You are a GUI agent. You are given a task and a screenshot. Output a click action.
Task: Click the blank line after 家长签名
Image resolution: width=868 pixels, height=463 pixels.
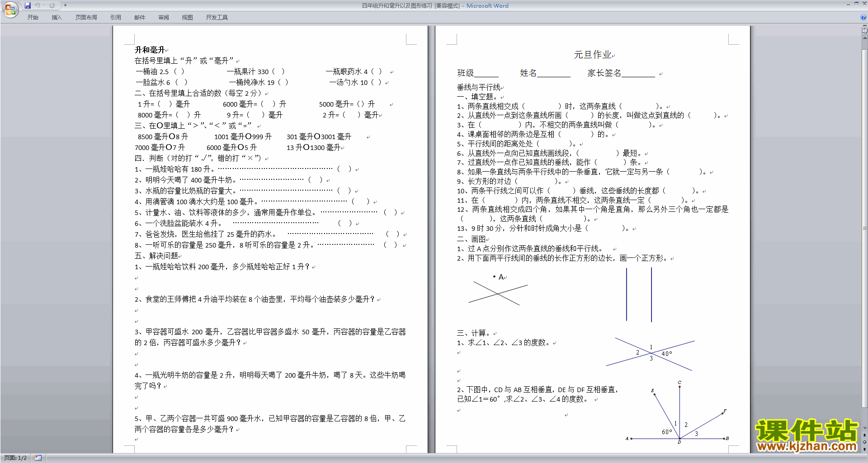pyautogui.click(x=638, y=74)
